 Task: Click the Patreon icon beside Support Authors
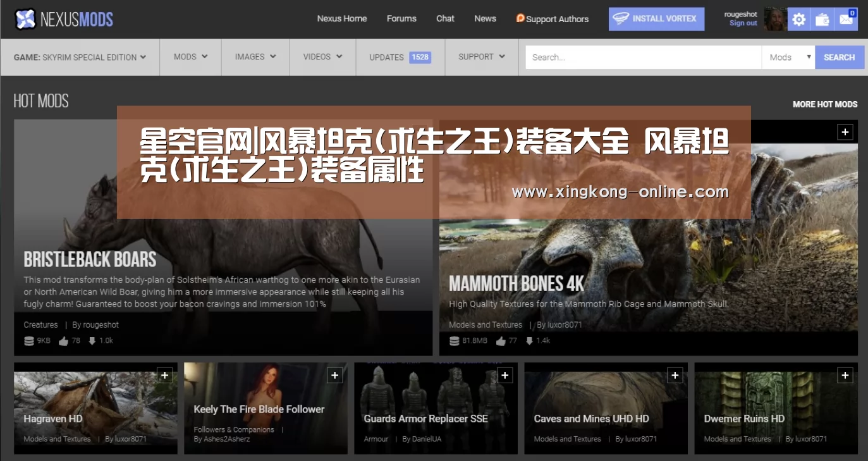click(x=520, y=18)
